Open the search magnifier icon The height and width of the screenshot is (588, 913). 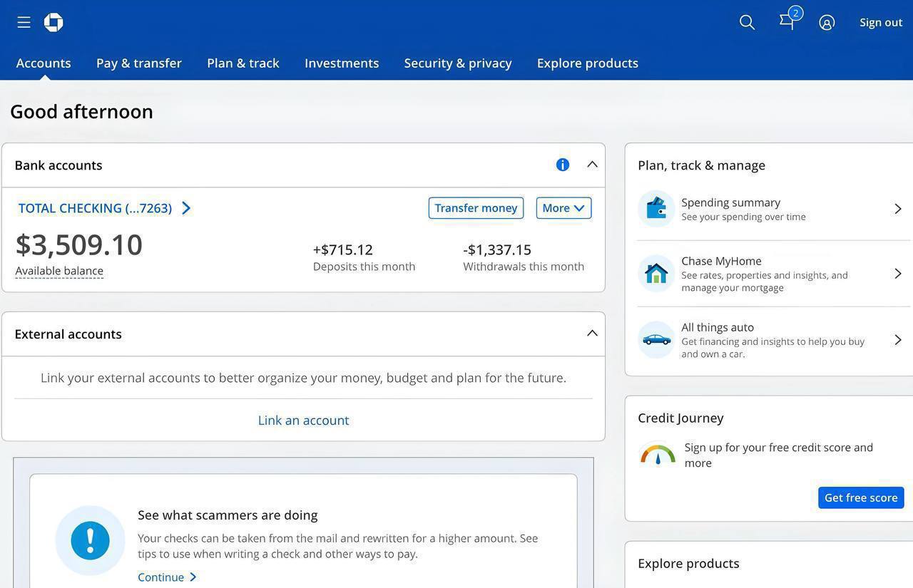coord(747,22)
